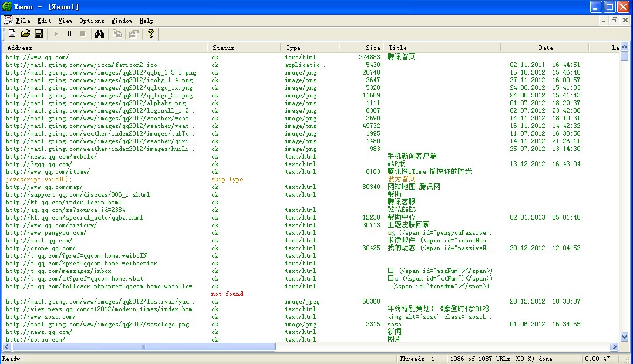The width and height of the screenshot is (633, 364).
Task: Select the javascript:void(0); skip type row
Action: pos(38,180)
